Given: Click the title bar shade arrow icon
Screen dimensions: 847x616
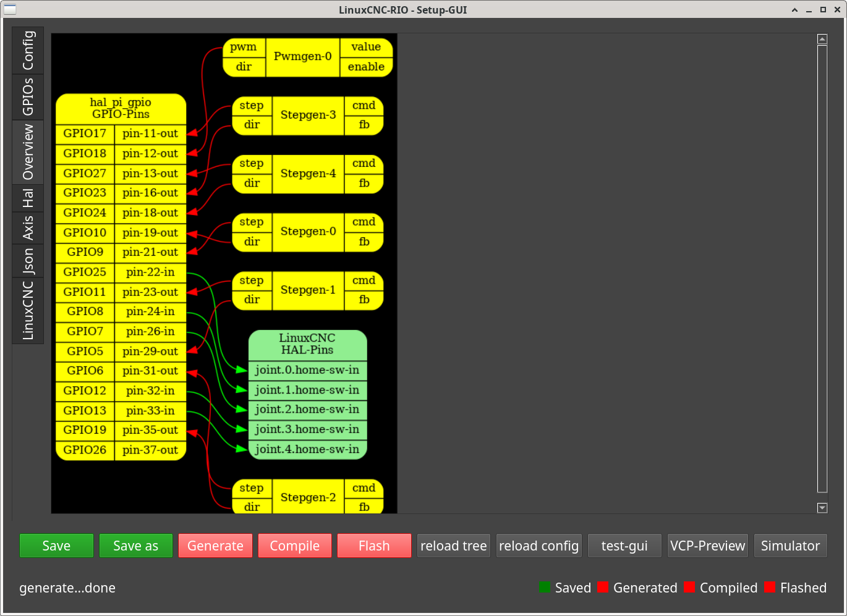Looking at the screenshot, I should pyautogui.click(x=794, y=10).
